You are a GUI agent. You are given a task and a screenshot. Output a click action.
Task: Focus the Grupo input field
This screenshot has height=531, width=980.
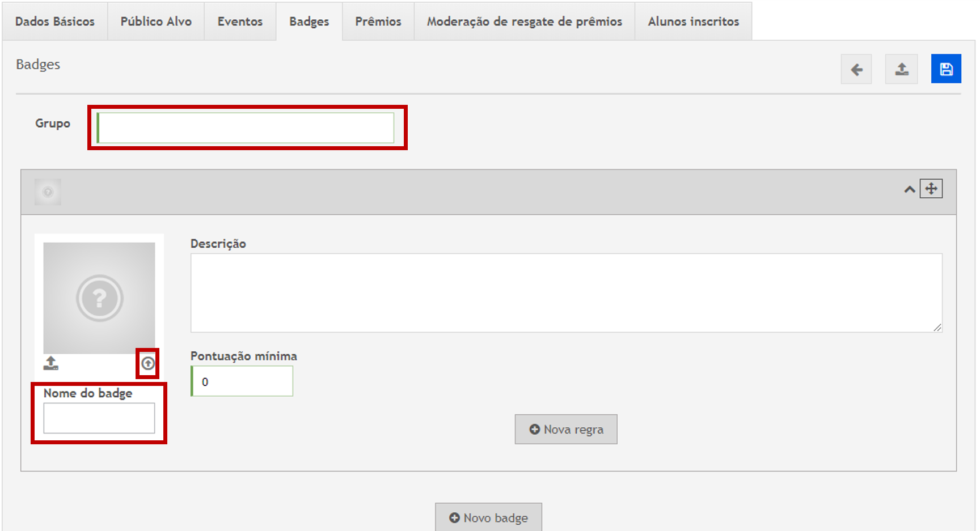[246, 128]
